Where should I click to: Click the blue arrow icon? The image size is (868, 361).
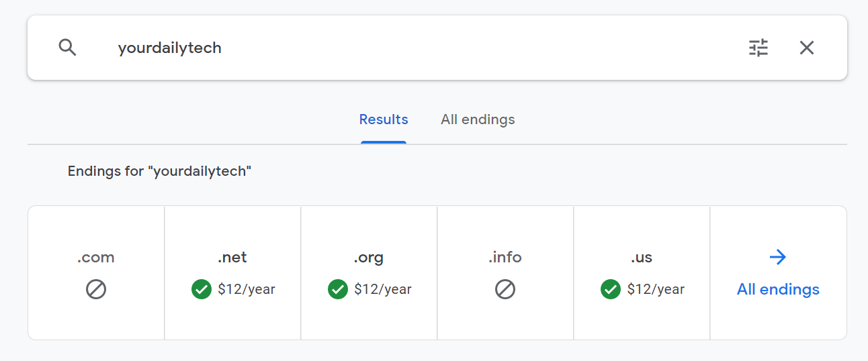tap(778, 257)
